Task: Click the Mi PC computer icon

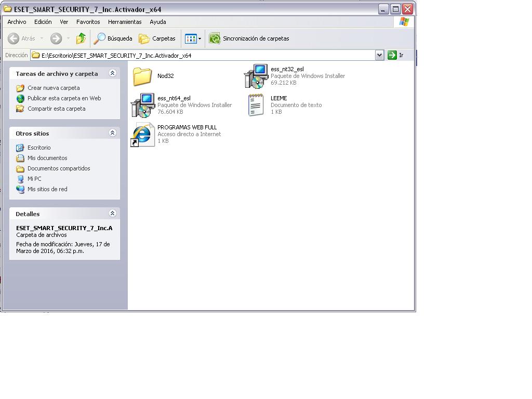Action: (x=20, y=179)
